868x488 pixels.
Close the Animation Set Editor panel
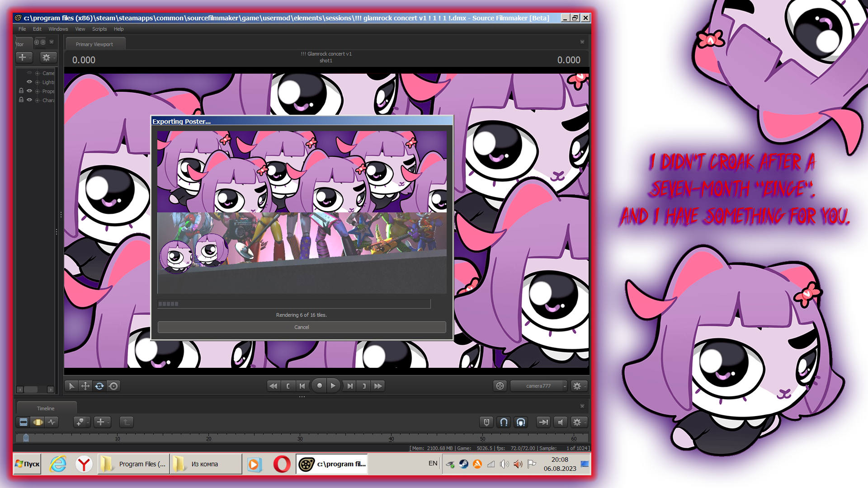[52, 42]
